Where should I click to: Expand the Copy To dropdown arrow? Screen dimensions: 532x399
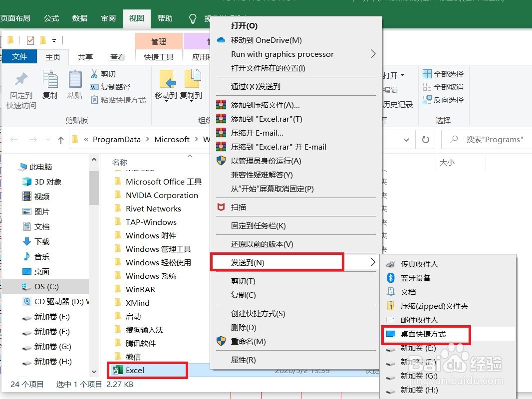point(191,101)
